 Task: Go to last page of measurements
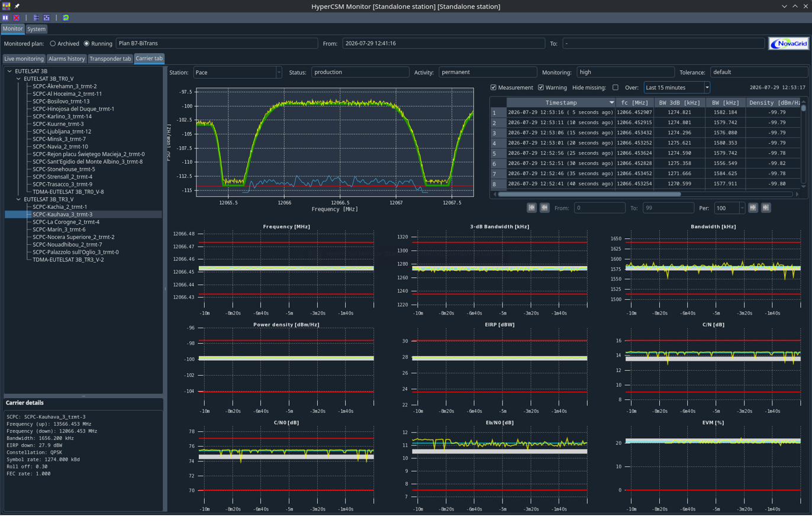[766, 208]
